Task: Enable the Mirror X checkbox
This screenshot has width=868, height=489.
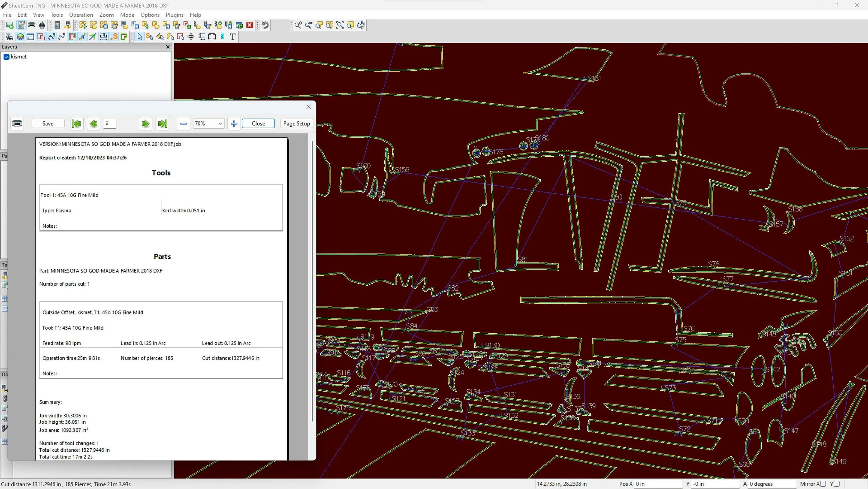Action: click(823, 484)
